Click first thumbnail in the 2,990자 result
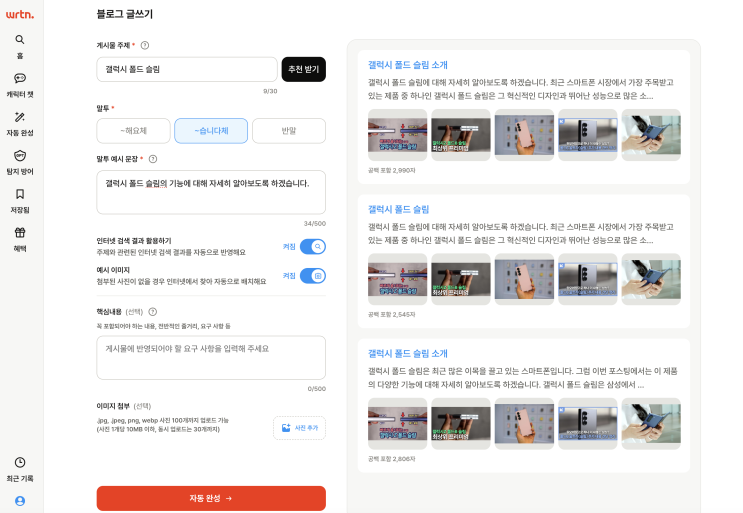This screenshot has width=743, height=513. click(x=397, y=135)
